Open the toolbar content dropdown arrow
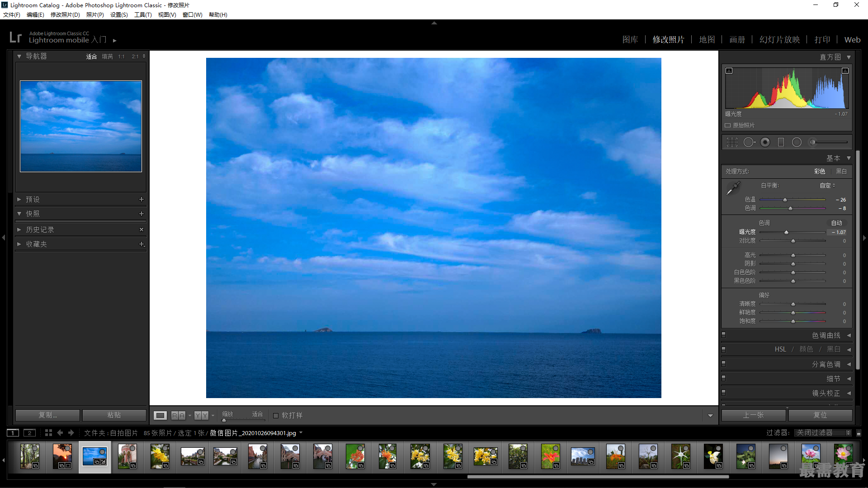 710,416
